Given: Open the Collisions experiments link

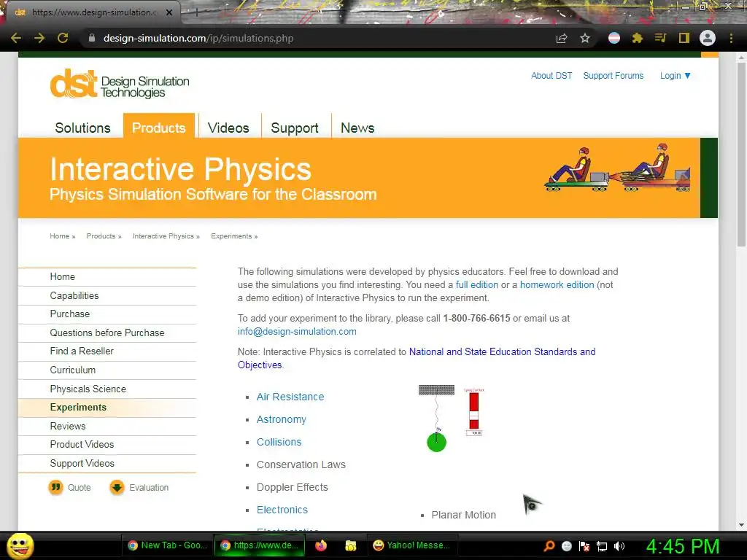Looking at the screenshot, I should [279, 442].
